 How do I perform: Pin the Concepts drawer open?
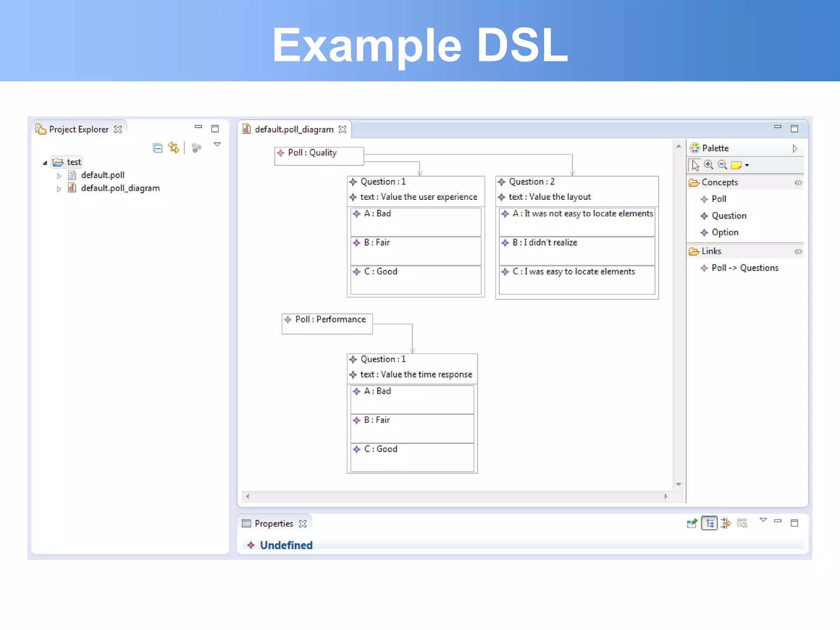pos(798,183)
